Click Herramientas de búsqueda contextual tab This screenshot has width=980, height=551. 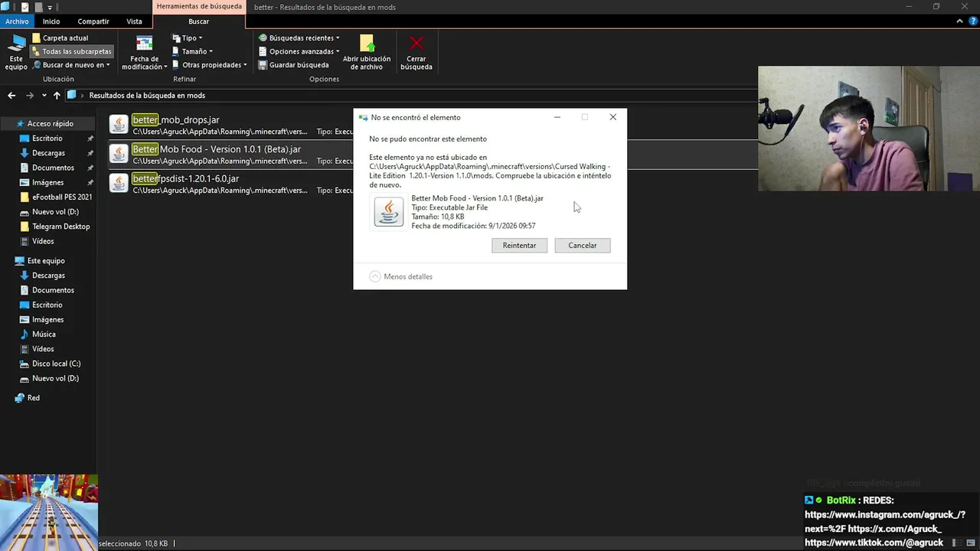click(x=199, y=7)
